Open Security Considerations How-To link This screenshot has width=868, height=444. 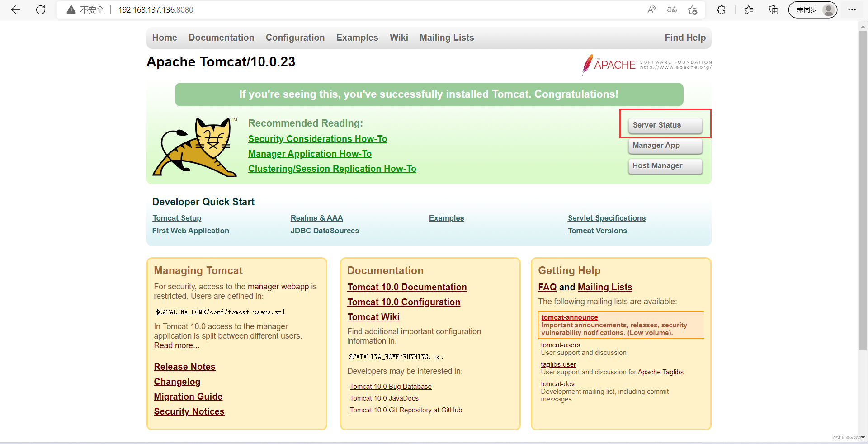click(317, 139)
